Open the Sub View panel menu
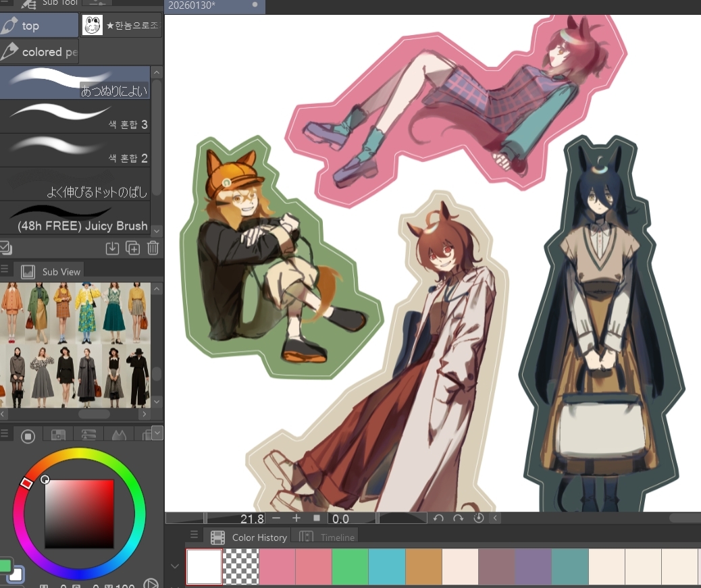 click(x=5, y=271)
